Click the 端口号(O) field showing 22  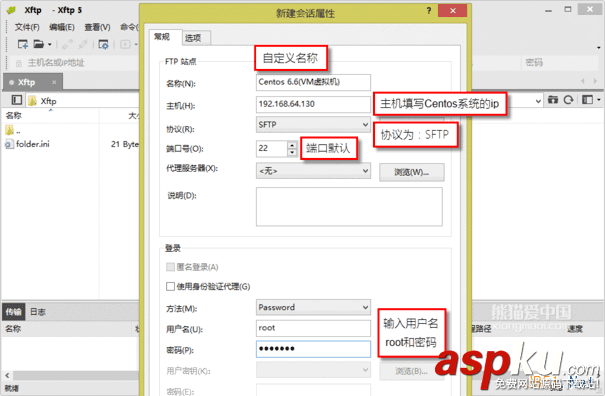272,149
